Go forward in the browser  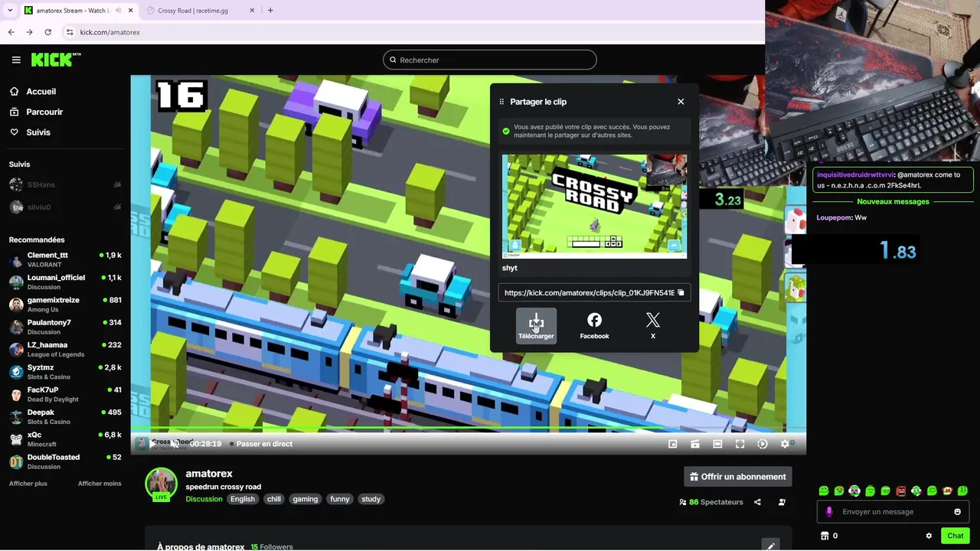pyautogui.click(x=29, y=32)
